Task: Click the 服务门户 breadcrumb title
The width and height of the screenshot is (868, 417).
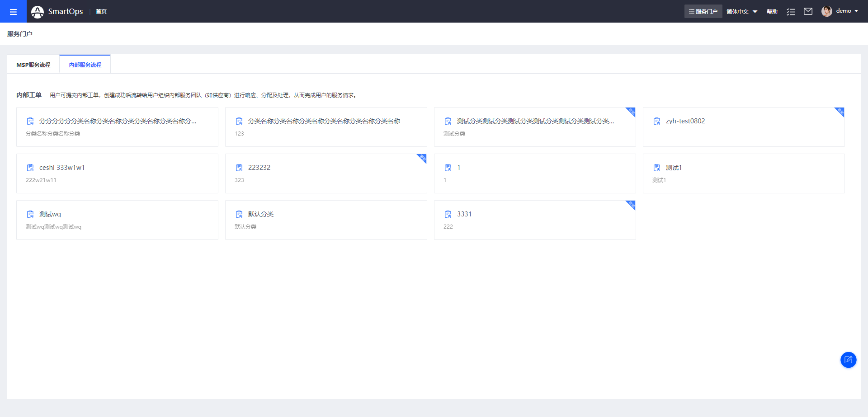Action: [x=20, y=34]
